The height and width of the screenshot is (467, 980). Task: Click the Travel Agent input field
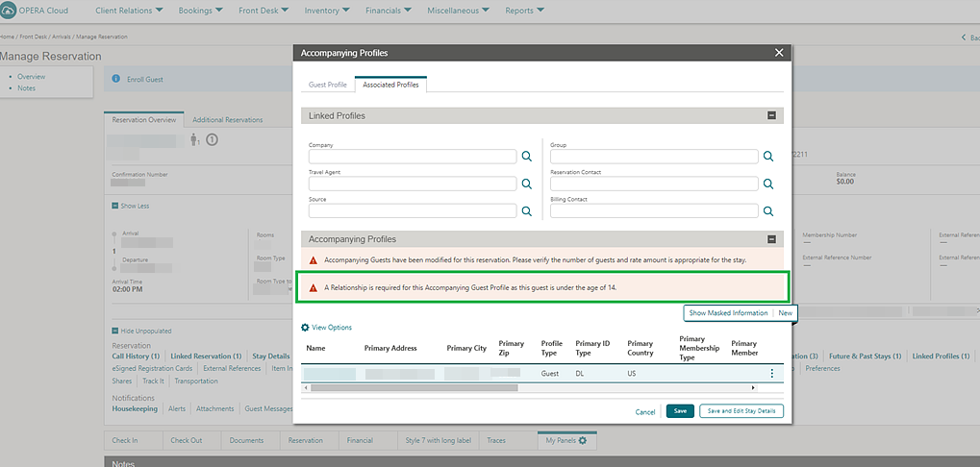tap(413, 184)
